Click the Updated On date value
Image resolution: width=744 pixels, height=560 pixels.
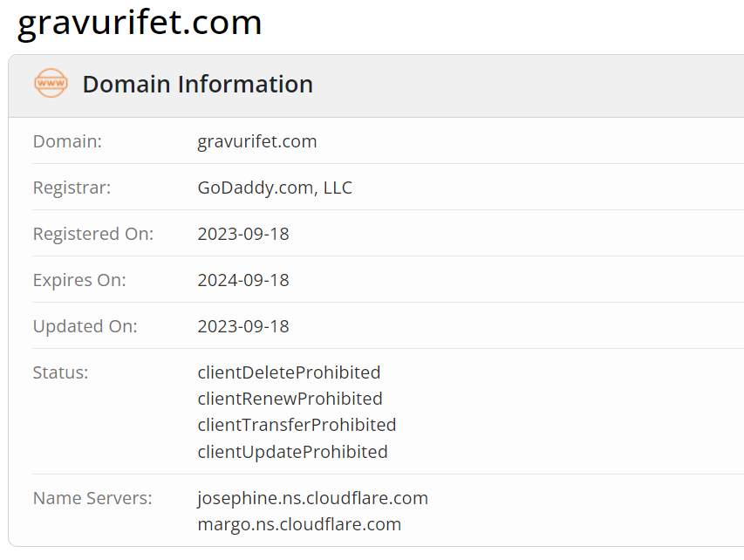click(243, 326)
